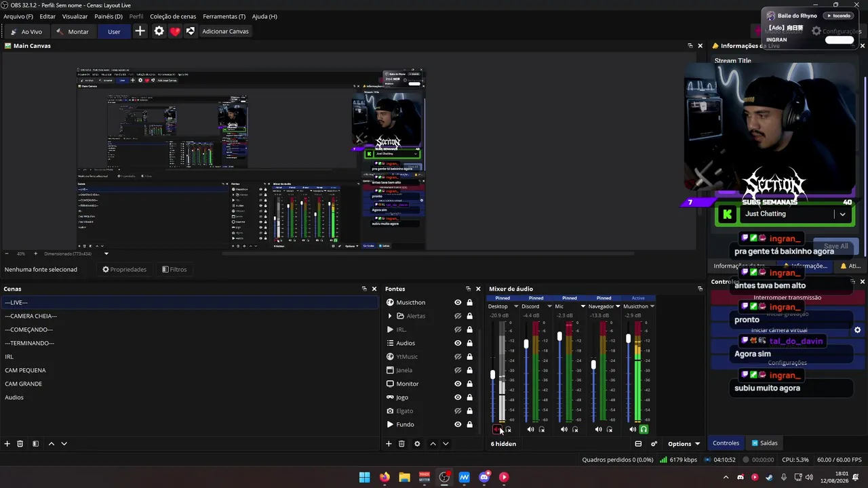The width and height of the screenshot is (868, 488).
Task: Pop out the Cenas dock
Action: (364, 289)
